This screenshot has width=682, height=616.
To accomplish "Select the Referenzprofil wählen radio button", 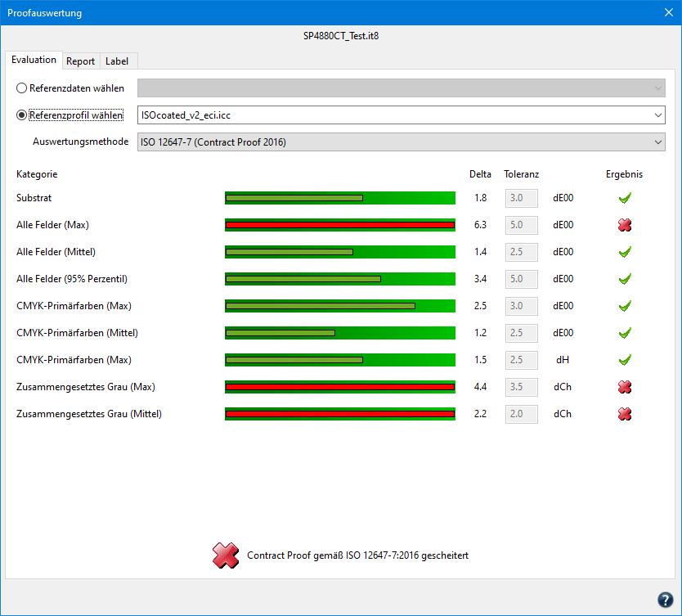I will (22, 115).
